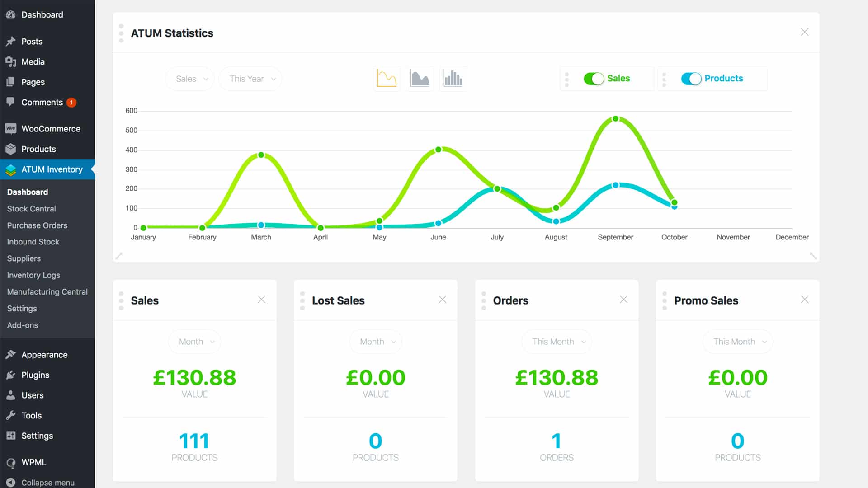Open the This Year period dropdown

click(250, 79)
